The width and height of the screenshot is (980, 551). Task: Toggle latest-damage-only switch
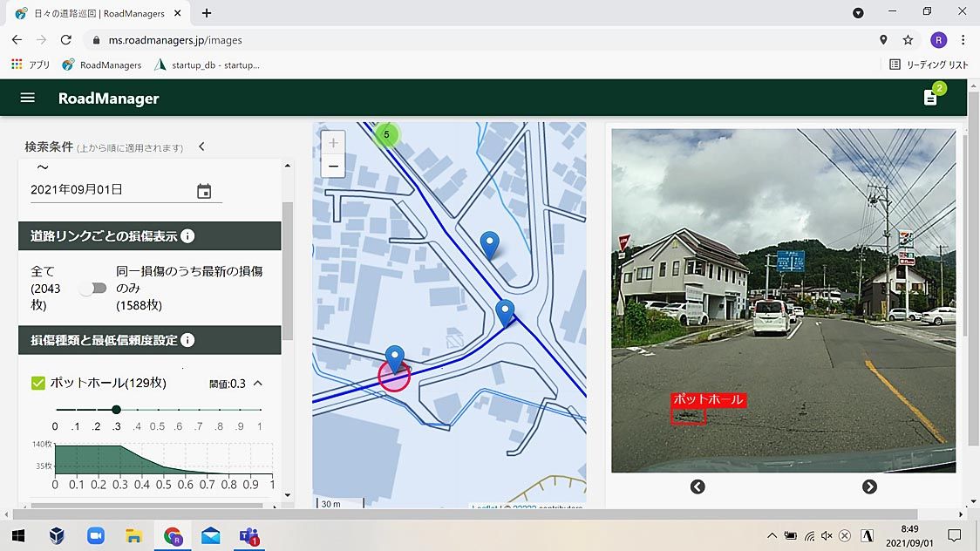[92, 289]
